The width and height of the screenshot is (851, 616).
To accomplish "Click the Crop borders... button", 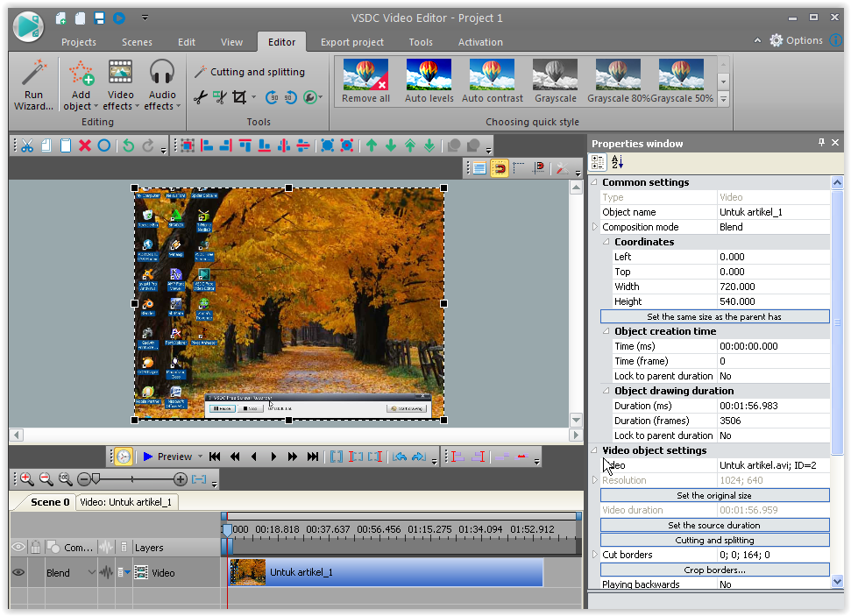I will (714, 570).
